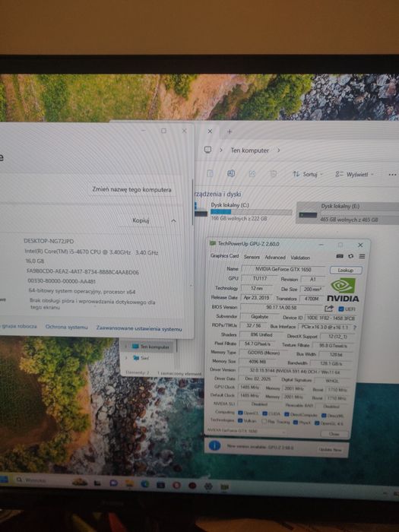Screen dimensions: 399x532
Task: Switch to the Sensors tab
Action: pyautogui.click(x=252, y=257)
